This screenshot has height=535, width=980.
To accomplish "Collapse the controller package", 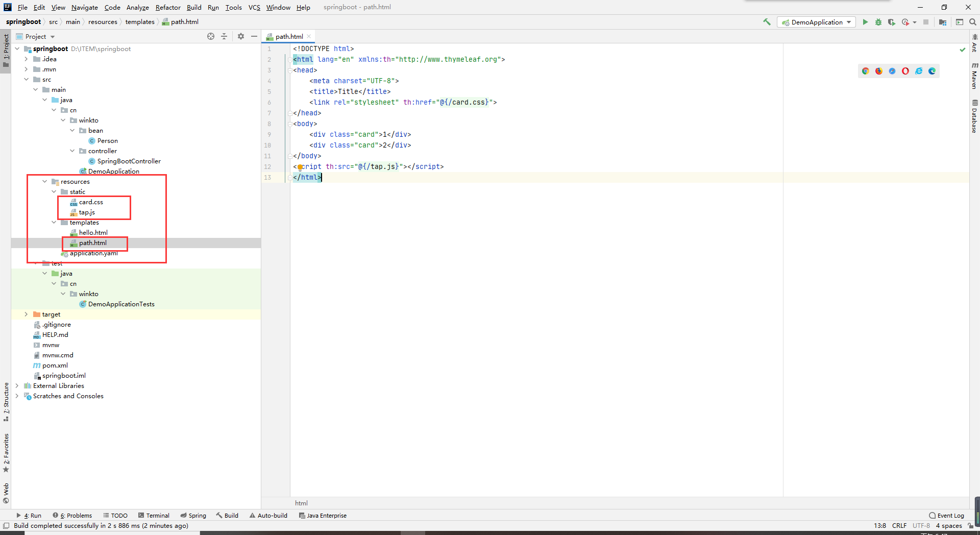I will pos(72,151).
